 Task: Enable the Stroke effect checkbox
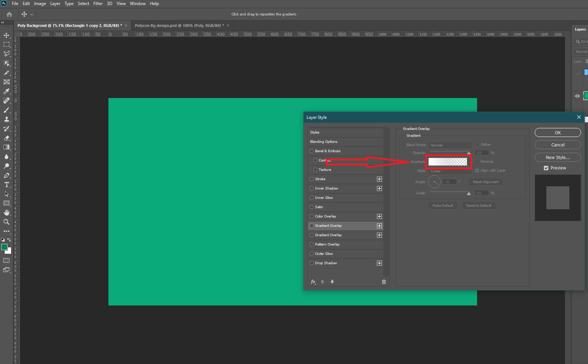click(312, 179)
